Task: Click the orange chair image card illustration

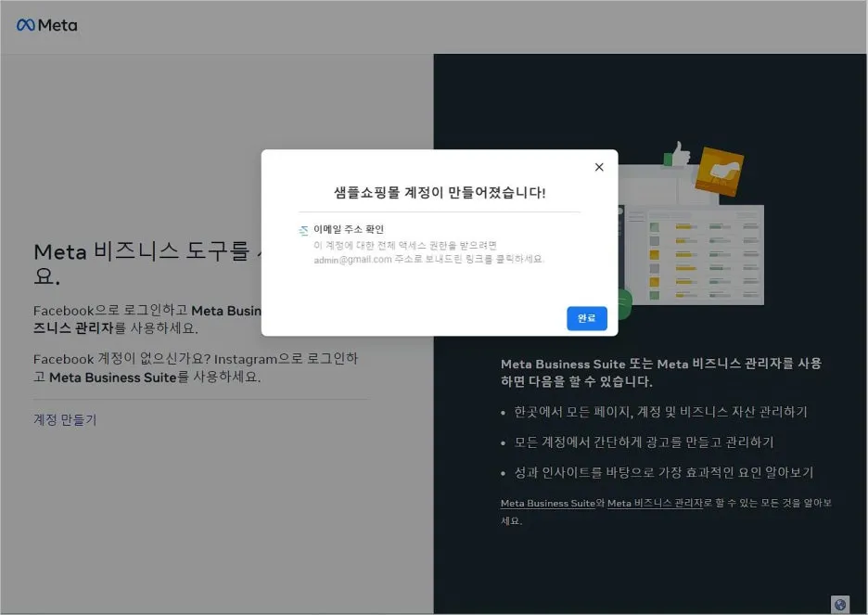Action: click(x=719, y=171)
